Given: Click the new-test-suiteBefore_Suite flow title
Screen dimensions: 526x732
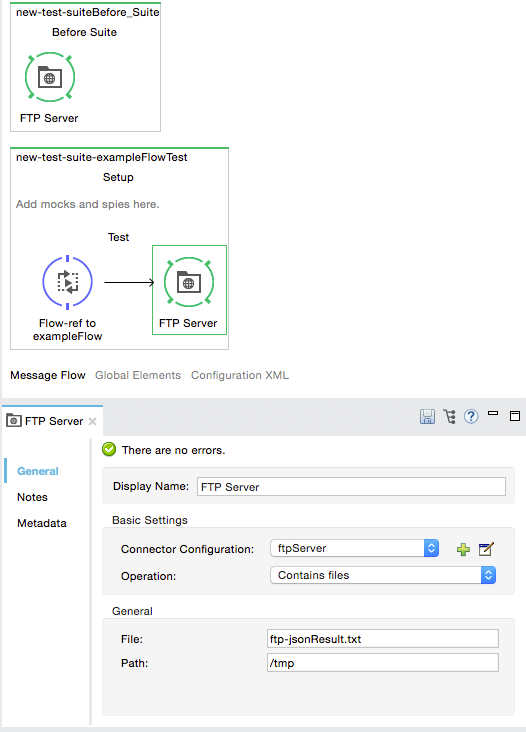Looking at the screenshot, I should [88, 13].
